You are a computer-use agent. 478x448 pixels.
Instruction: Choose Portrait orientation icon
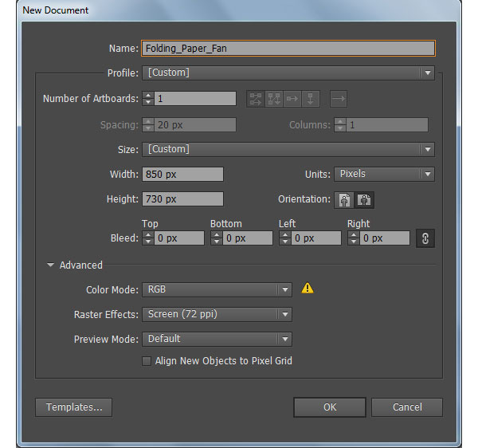[x=344, y=200]
